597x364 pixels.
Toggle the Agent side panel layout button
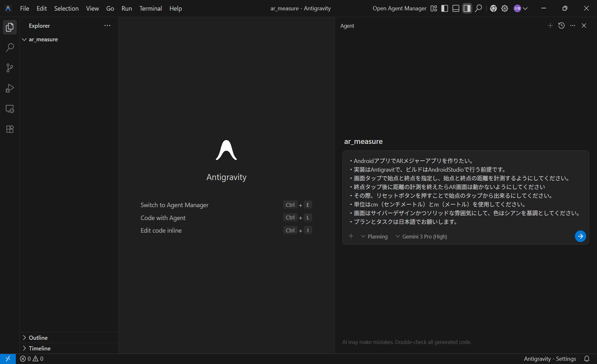[467, 8]
